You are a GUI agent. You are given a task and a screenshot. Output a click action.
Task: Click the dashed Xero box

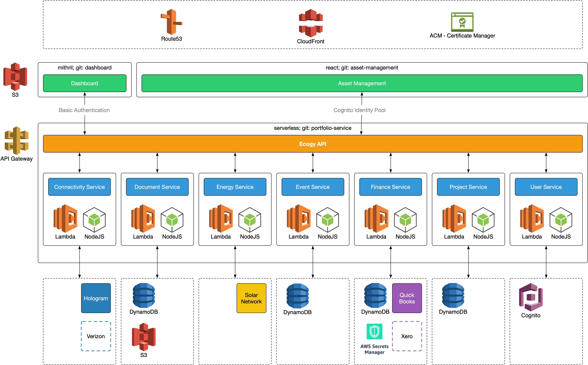(407, 336)
